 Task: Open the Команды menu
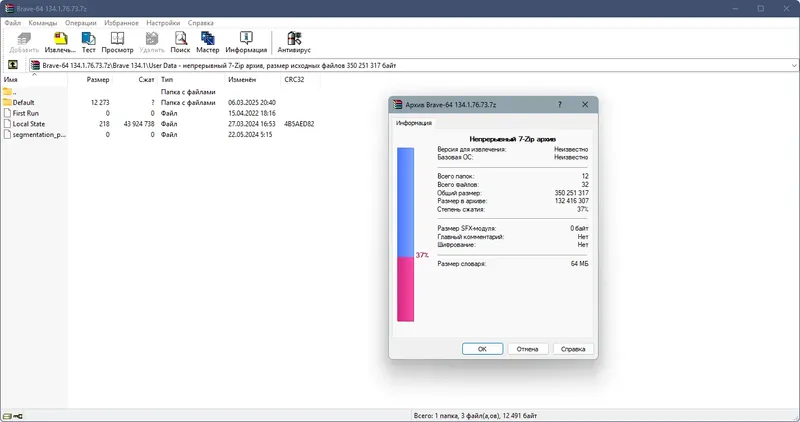[43, 23]
